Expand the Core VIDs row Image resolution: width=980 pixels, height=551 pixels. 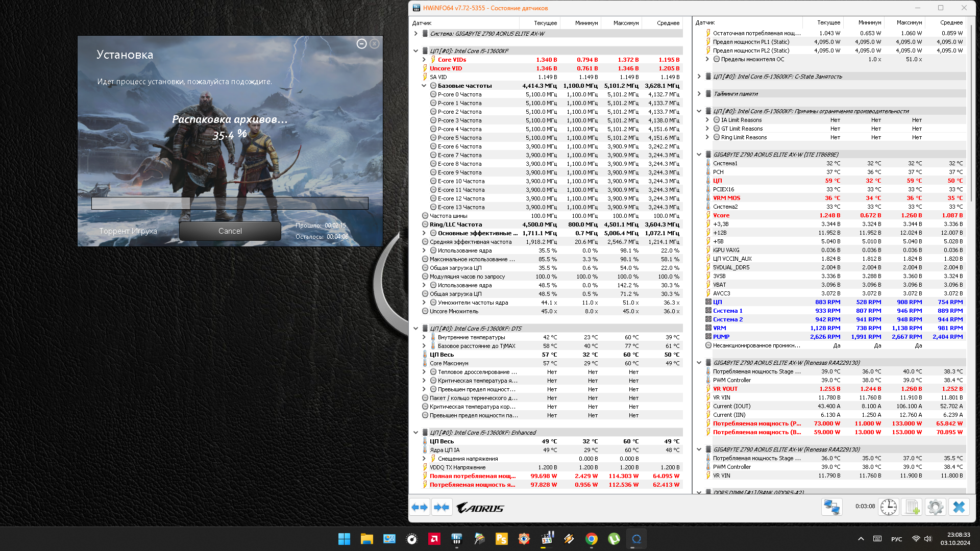tap(424, 60)
